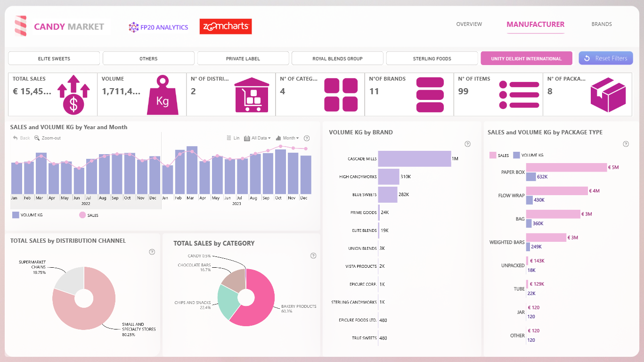Click the categories four-square grid icon

click(341, 95)
